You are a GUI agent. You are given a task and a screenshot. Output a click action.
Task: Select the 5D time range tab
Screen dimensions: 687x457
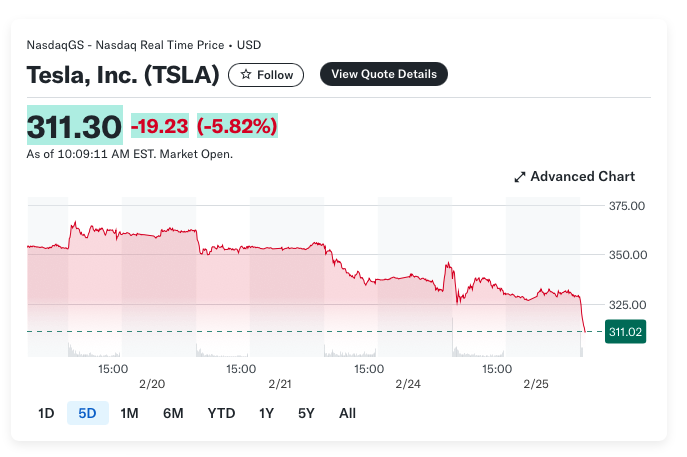pos(87,413)
